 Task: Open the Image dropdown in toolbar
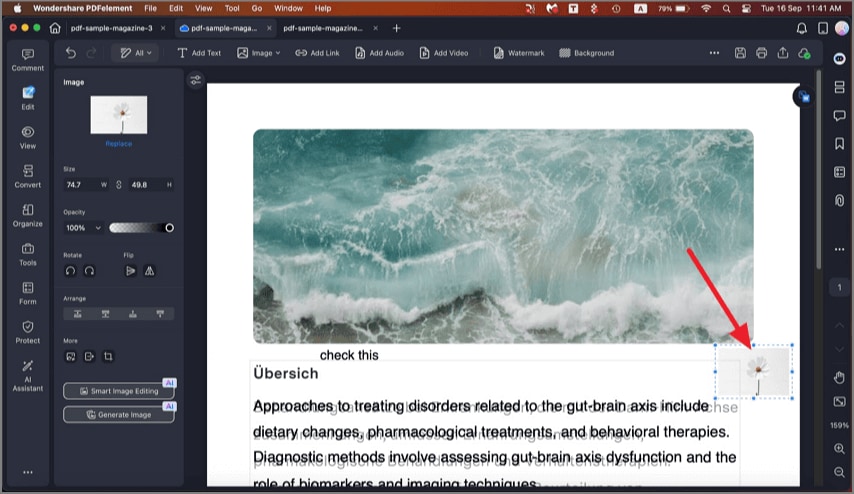pos(259,53)
